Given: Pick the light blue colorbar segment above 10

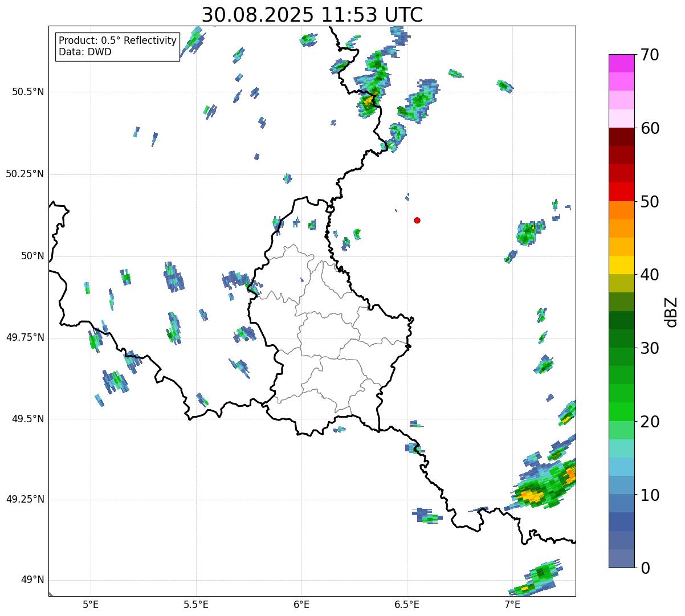Looking at the screenshot, I should click(x=625, y=466).
